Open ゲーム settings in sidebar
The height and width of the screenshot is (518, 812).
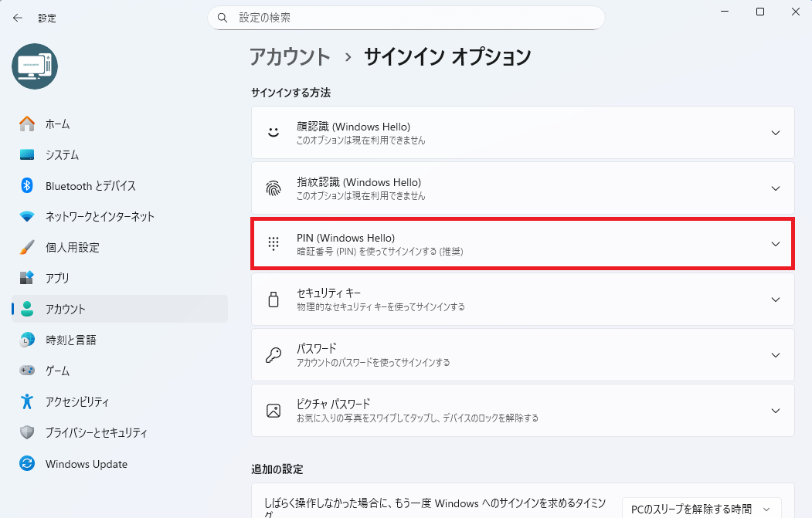click(x=57, y=371)
